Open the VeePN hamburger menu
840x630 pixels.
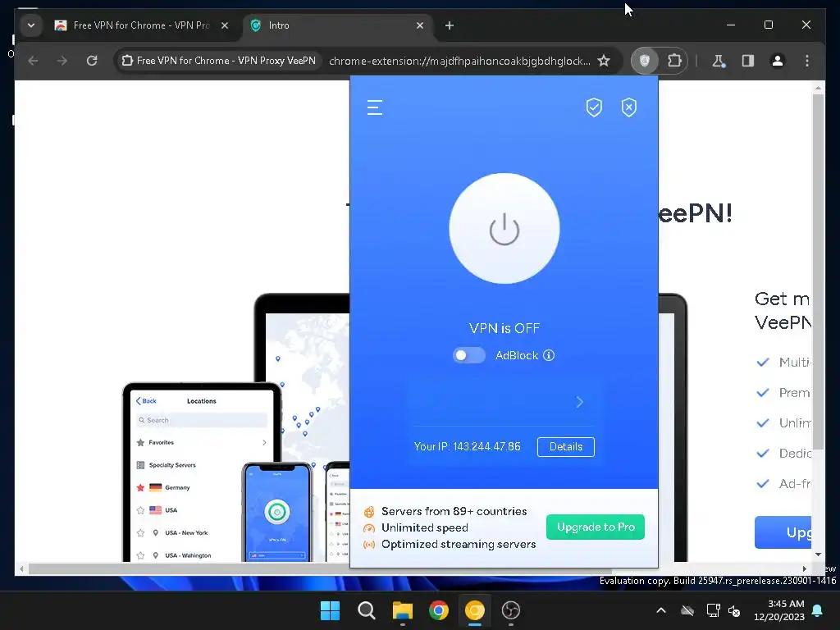click(x=374, y=107)
